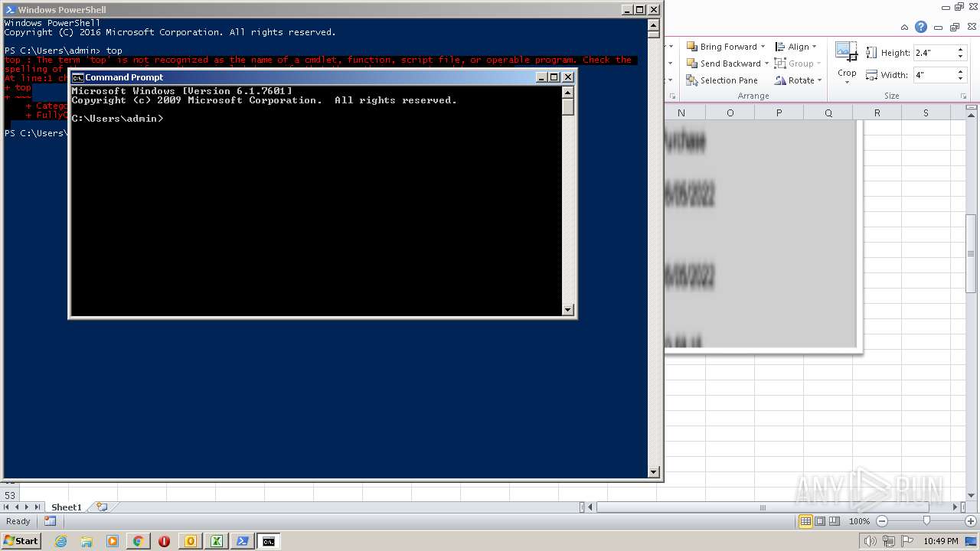
Task: Click the Height input field
Action: point(934,53)
